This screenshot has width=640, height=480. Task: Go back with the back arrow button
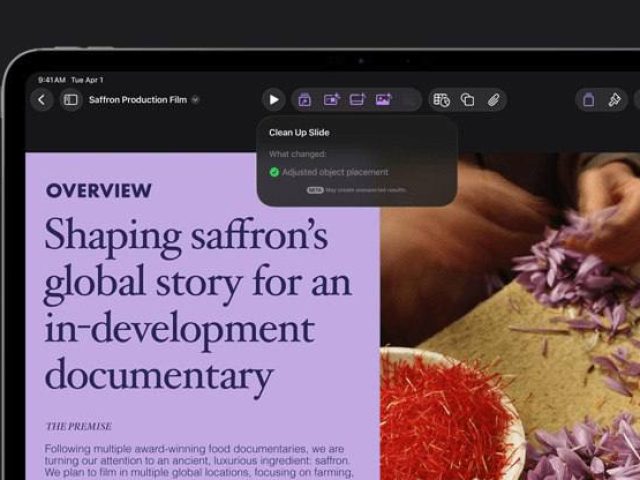[x=42, y=100]
